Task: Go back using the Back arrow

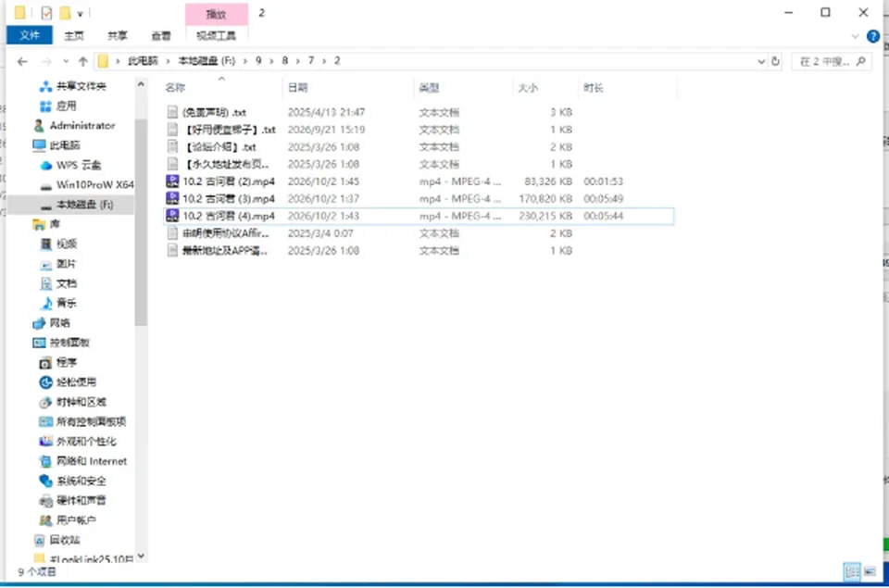Action: tap(22, 61)
